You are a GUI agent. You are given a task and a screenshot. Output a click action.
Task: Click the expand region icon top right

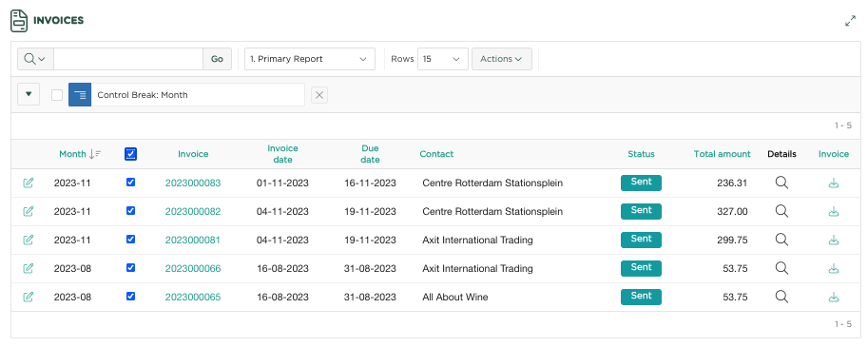(850, 21)
